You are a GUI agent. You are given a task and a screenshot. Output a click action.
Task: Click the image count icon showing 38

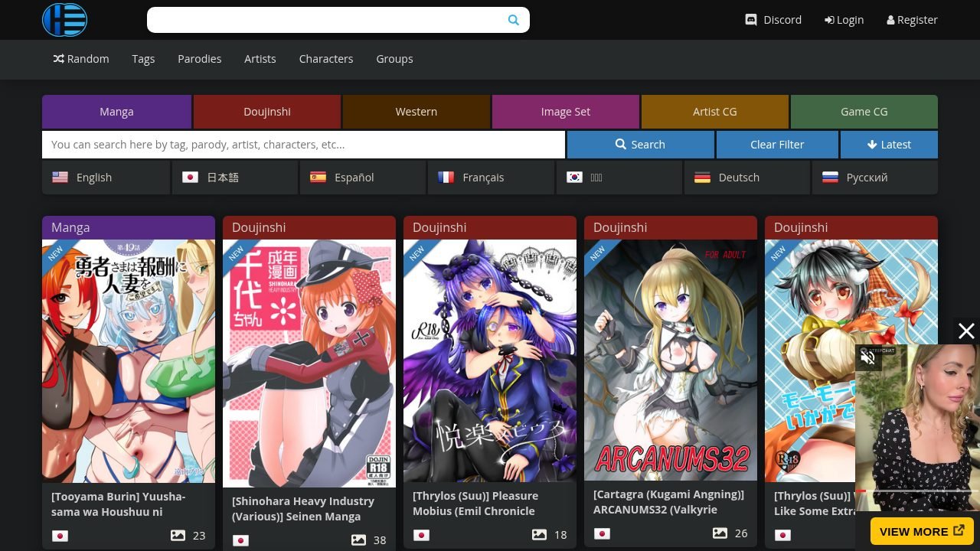[x=358, y=540]
